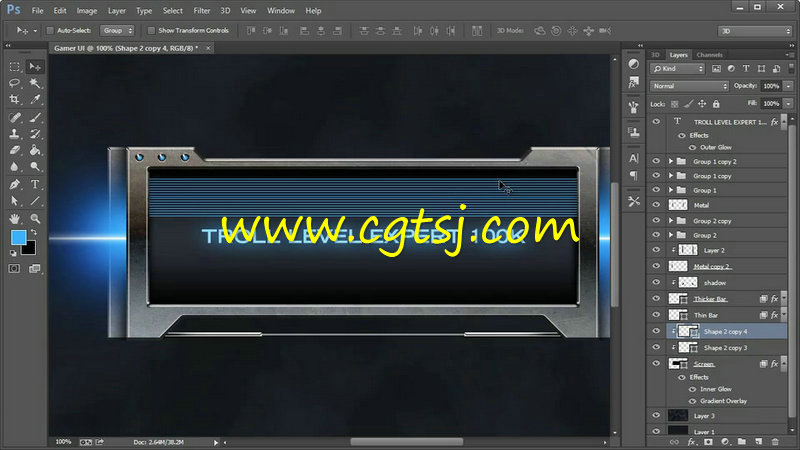
Task: Open the Auto-Select Group dropdown
Action: [x=117, y=31]
